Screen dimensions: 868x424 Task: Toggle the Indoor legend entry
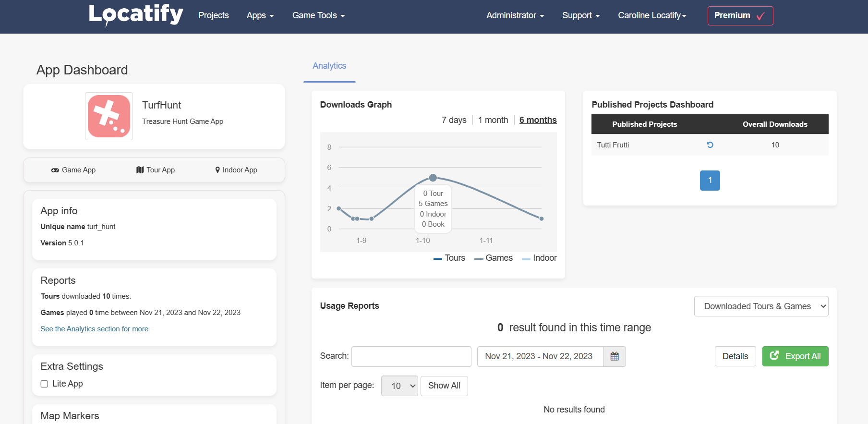[539, 258]
